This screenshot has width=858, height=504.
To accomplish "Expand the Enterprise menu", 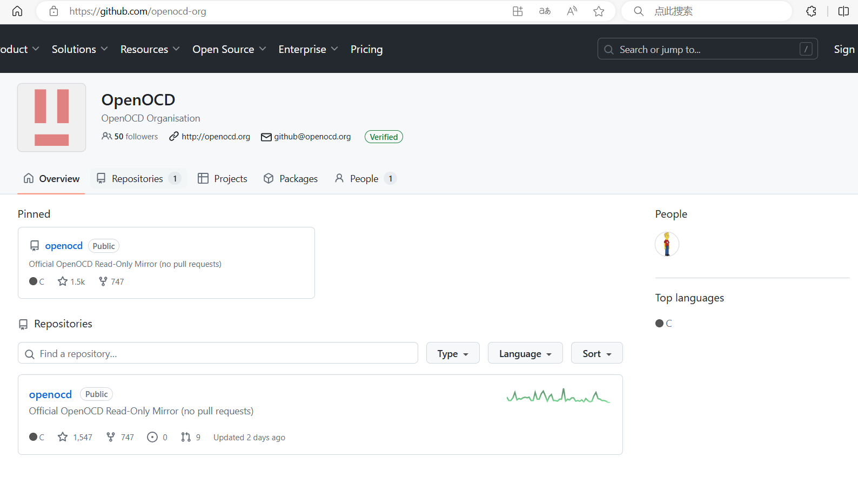I will click(x=309, y=49).
